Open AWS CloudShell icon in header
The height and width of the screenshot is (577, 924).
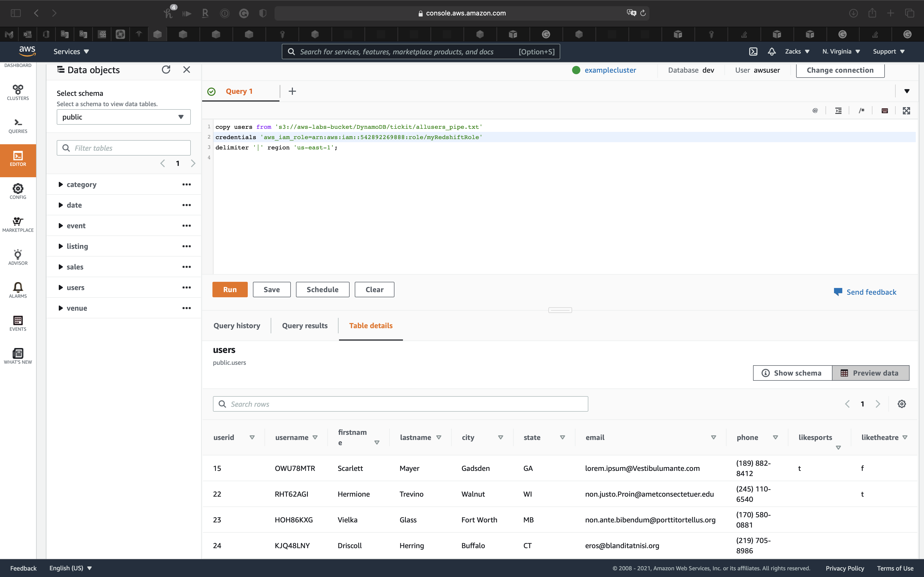[753, 52]
